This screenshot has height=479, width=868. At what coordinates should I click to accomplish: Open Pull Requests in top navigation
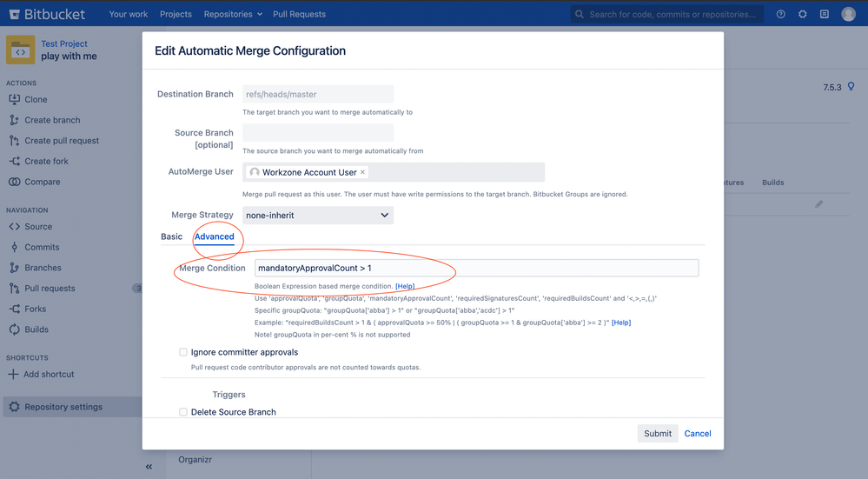point(299,15)
